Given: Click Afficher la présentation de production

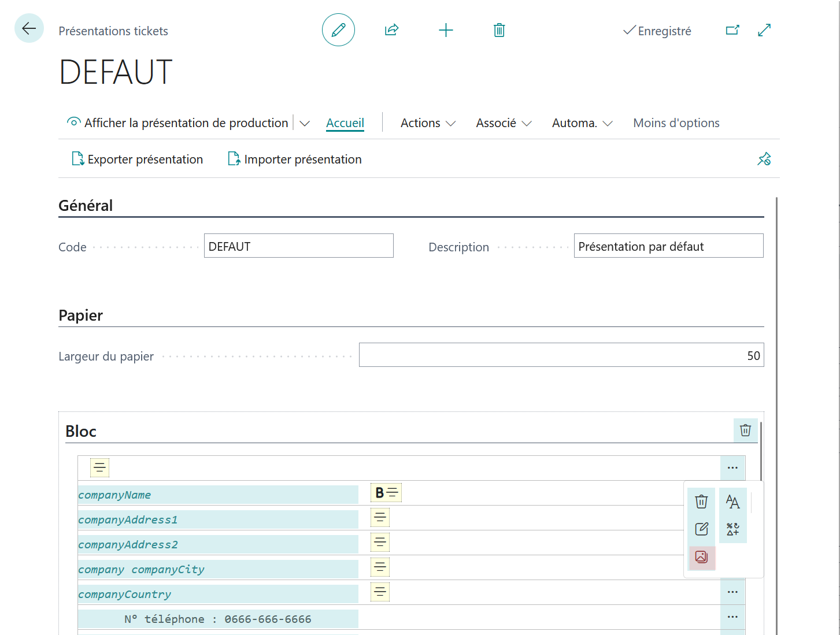Looking at the screenshot, I should [178, 122].
